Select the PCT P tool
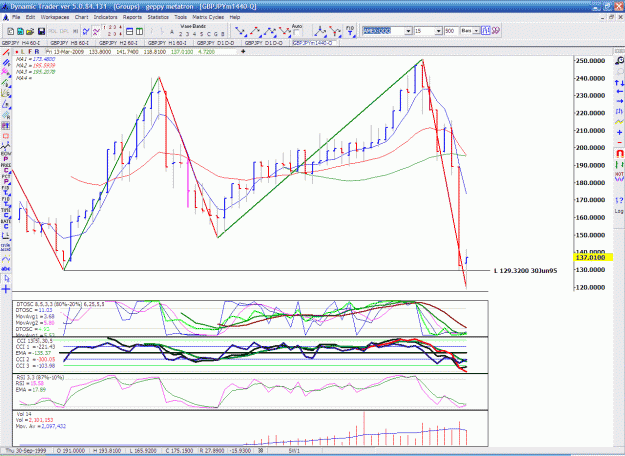Viewport: 625px width, 456px height. pyautogui.click(x=6, y=179)
